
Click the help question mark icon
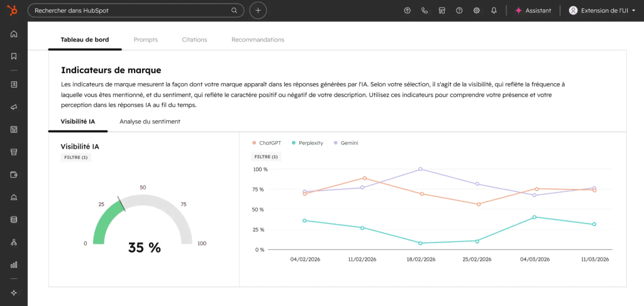(459, 11)
